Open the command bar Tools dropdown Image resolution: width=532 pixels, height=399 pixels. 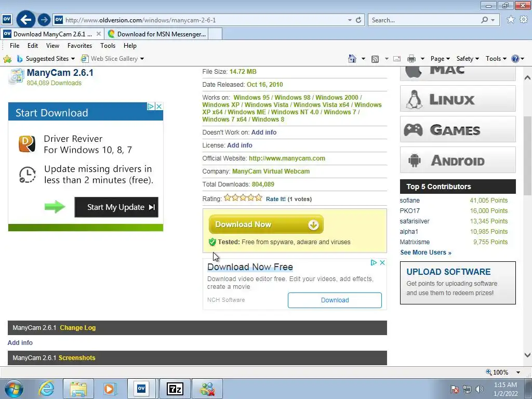(496, 59)
